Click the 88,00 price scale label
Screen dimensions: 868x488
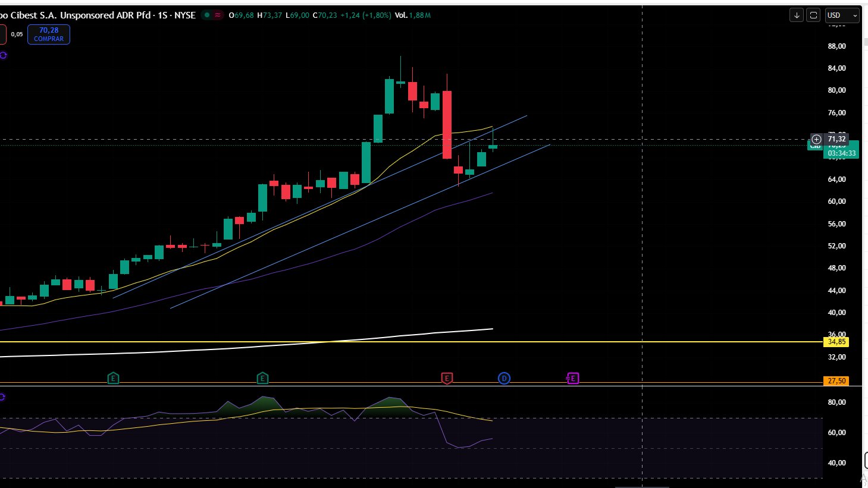click(x=836, y=46)
